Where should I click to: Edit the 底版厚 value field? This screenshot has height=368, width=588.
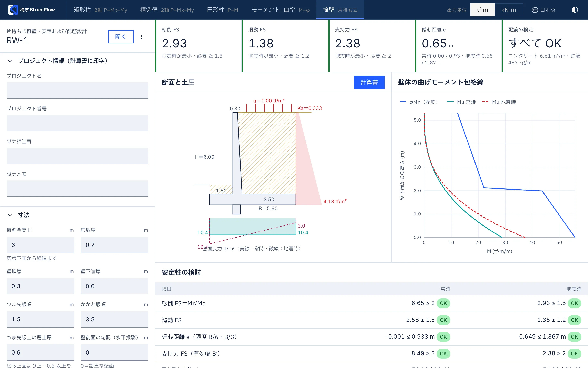coord(115,245)
